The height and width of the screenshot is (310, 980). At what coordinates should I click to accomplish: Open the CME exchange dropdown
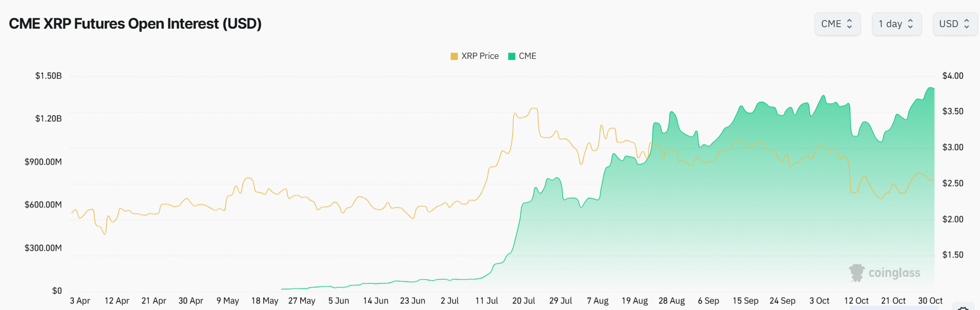tap(837, 24)
